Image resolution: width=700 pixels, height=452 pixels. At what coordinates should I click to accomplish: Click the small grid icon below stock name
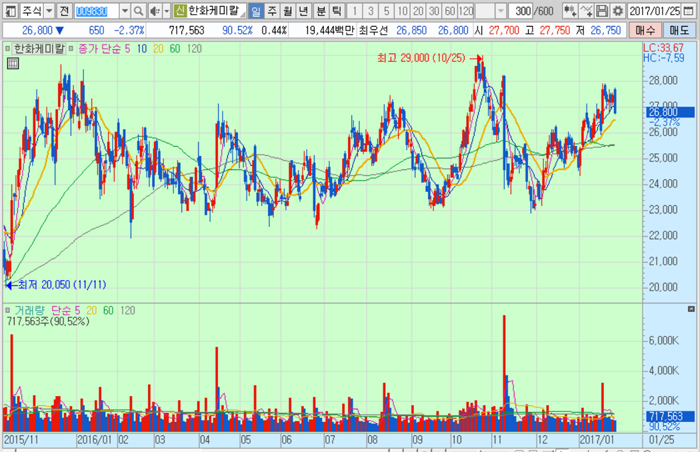click(x=12, y=63)
